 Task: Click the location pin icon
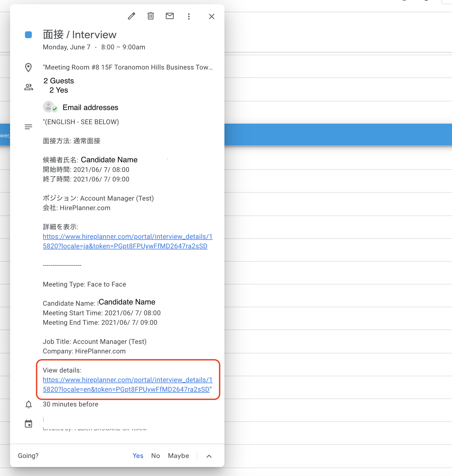(x=28, y=68)
